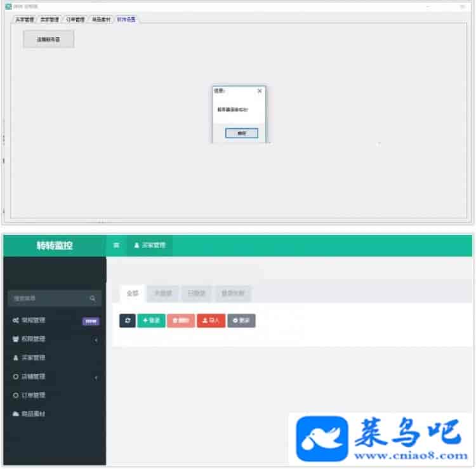Click the sidebar menu search field
Image resolution: width=476 pixels, height=469 pixels.
[x=55, y=298]
